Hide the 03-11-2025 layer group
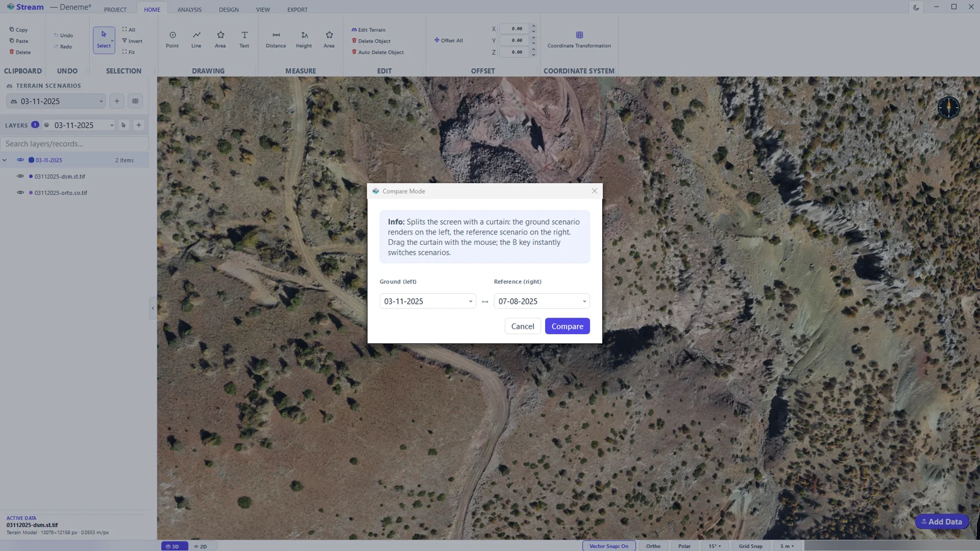980x551 pixels. (20, 160)
